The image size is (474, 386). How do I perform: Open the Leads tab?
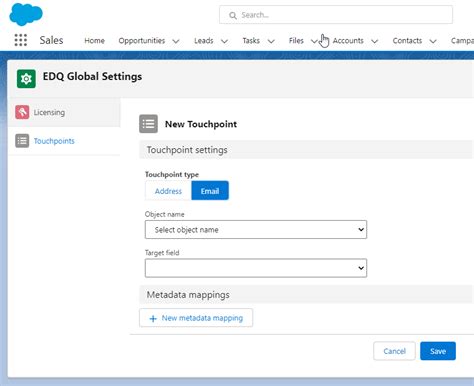(x=204, y=41)
